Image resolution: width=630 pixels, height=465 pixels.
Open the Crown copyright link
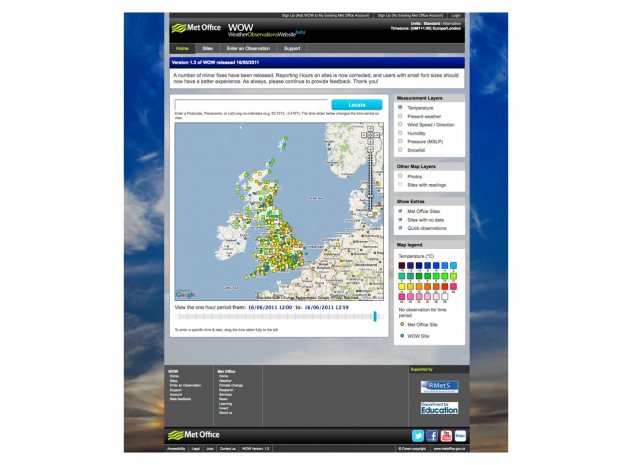click(412, 449)
